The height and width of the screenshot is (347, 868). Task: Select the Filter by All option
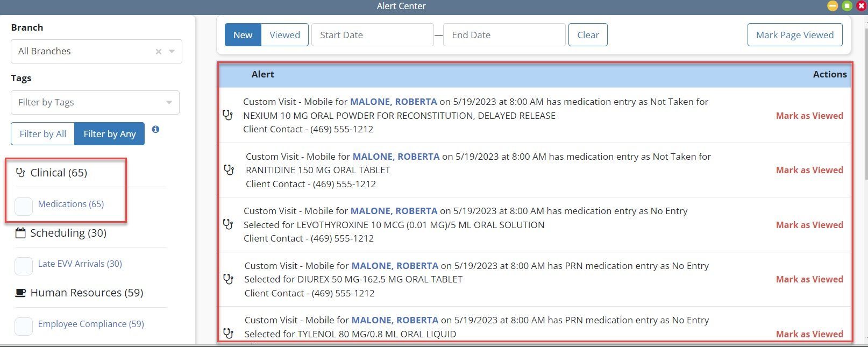point(43,134)
